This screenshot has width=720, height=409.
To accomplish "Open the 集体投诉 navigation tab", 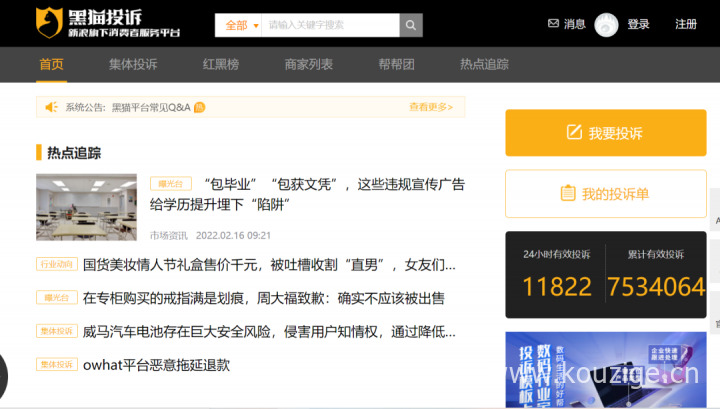I will pos(133,64).
